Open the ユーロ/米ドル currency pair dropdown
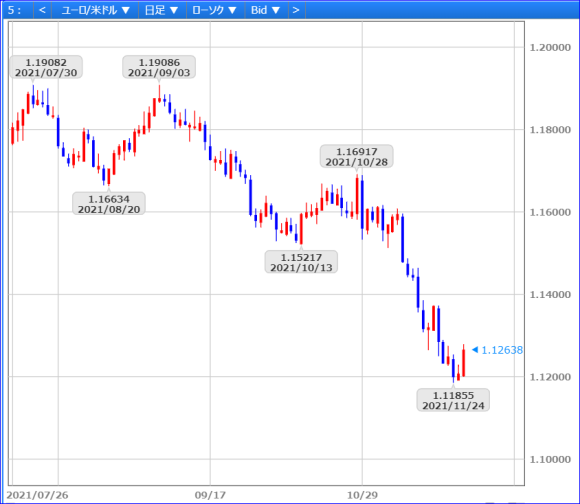Screen dimensions: 580x504 95,10
